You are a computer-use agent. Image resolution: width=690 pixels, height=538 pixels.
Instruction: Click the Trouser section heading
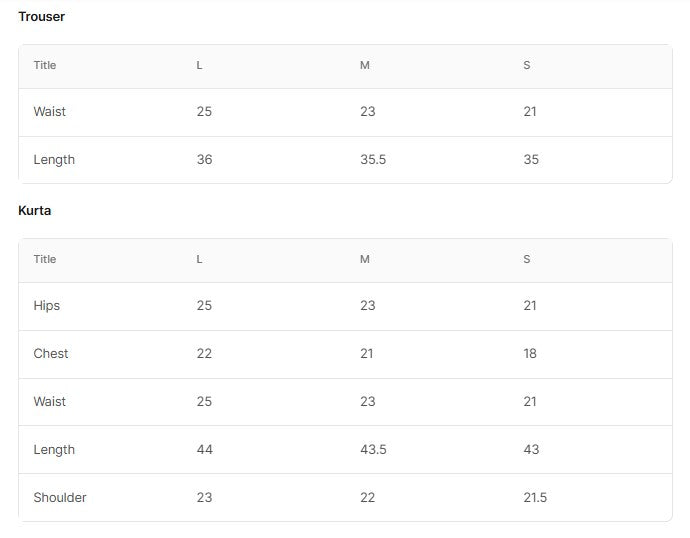(41, 17)
